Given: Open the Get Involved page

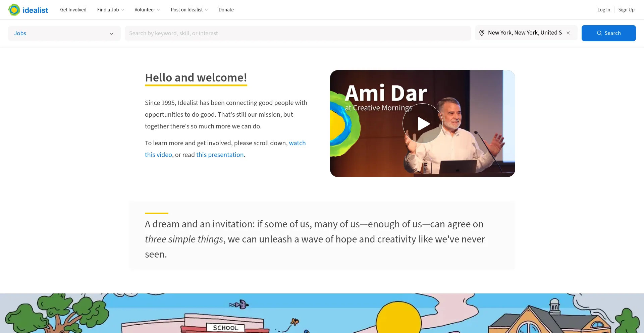Looking at the screenshot, I should 73,10.
